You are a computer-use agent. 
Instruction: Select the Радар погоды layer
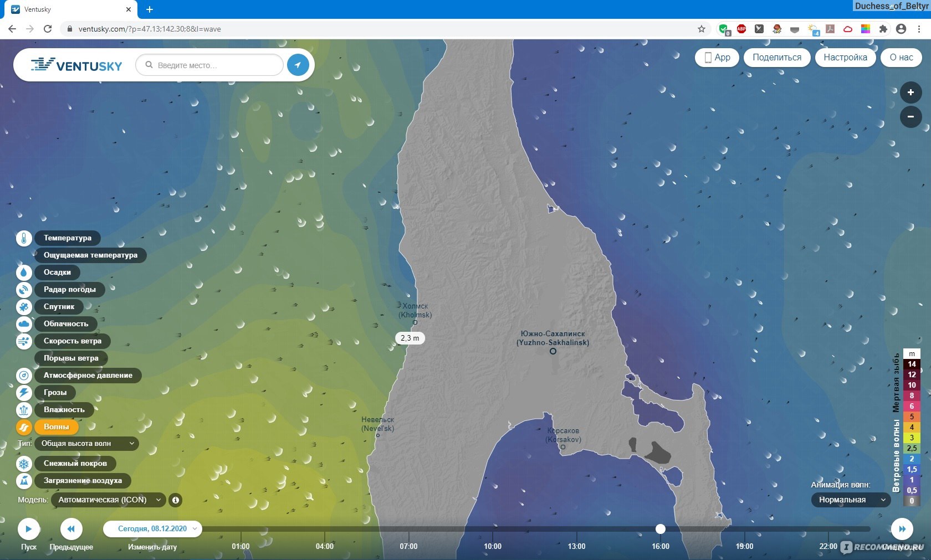70,290
